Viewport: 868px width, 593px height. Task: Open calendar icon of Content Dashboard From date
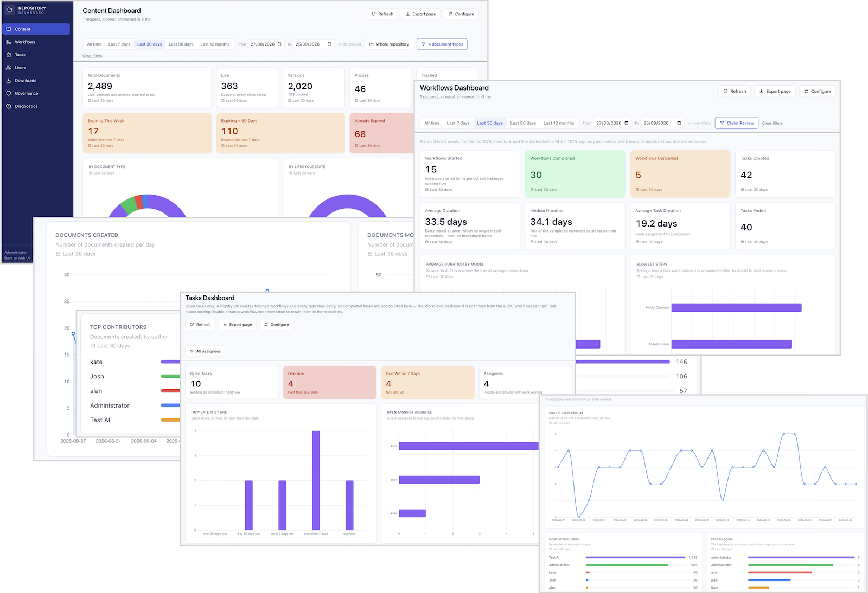(279, 44)
